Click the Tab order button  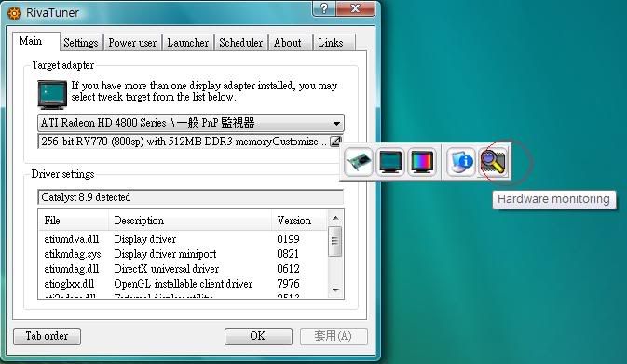tap(47, 336)
